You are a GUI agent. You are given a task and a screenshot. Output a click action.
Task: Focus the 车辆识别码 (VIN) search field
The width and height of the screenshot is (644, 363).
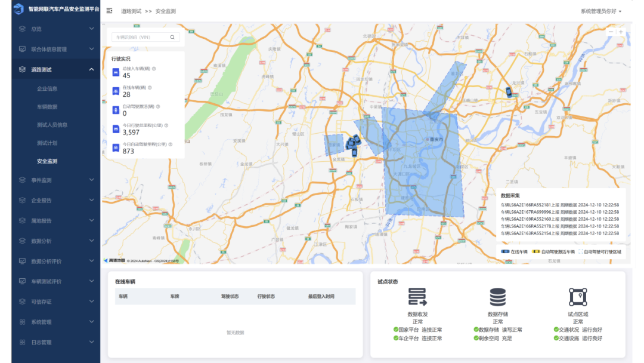click(x=141, y=37)
